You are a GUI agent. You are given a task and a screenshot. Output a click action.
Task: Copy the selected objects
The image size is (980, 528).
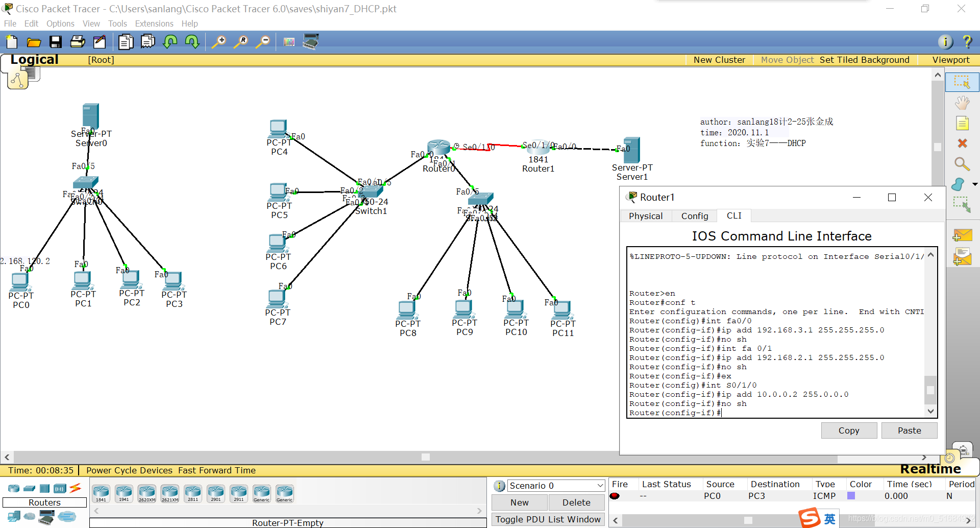coord(126,42)
